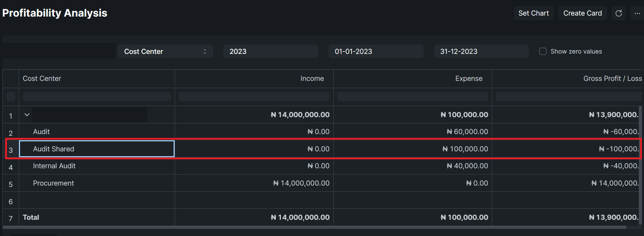This screenshot has height=236, width=644.
Task: Click the 31-12-2023 to date field
Action: tap(481, 51)
